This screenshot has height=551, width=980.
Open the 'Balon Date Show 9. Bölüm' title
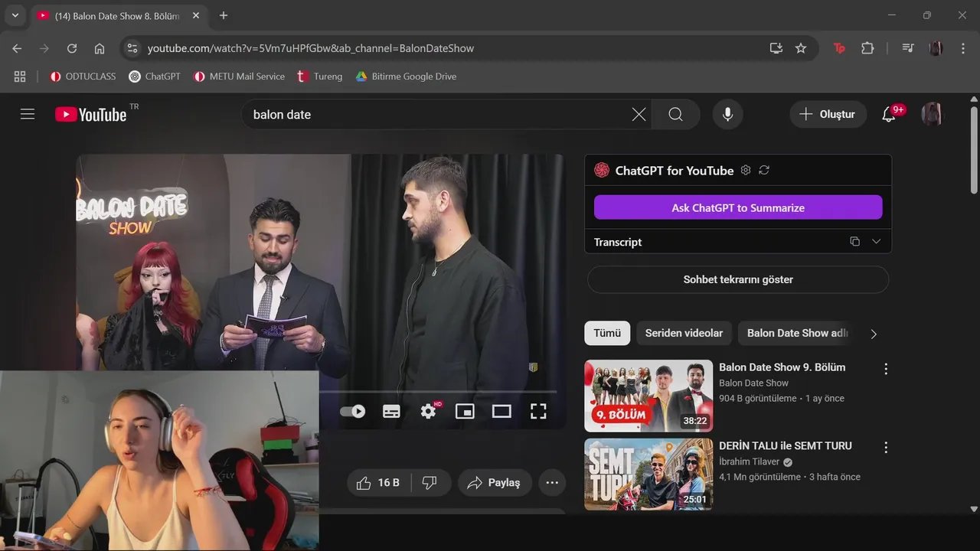coord(782,367)
